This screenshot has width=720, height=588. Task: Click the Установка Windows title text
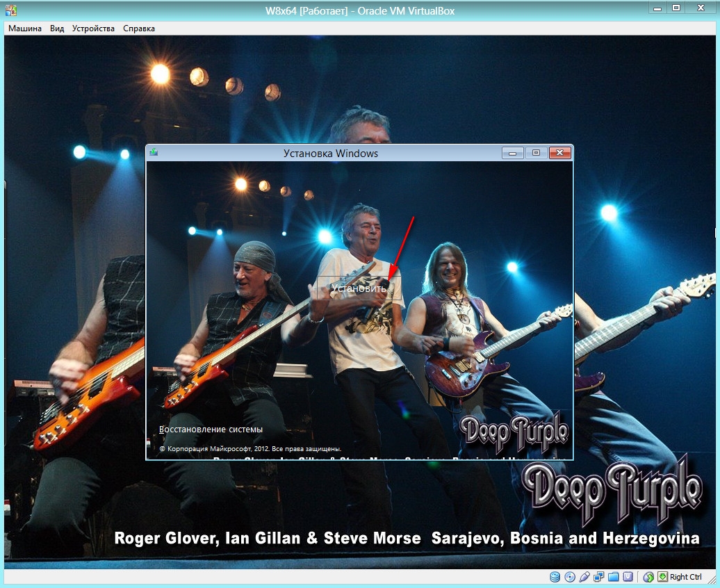tap(331, 154)
